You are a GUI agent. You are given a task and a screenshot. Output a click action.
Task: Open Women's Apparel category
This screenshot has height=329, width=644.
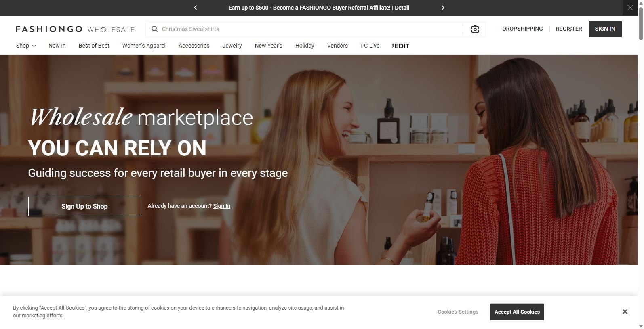[x=144, y=46]
